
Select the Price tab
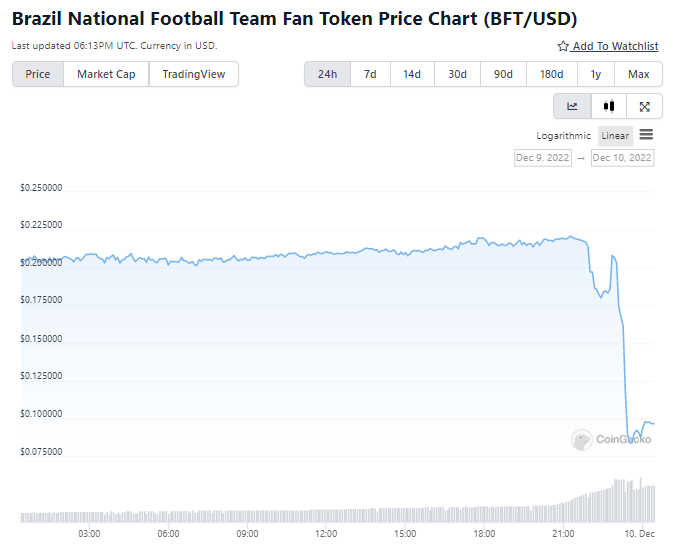click(38, 74)
